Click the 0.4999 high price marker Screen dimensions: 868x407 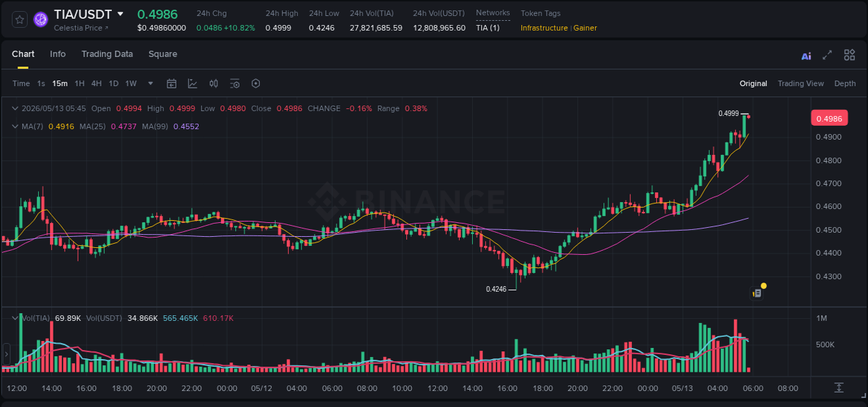728,113
